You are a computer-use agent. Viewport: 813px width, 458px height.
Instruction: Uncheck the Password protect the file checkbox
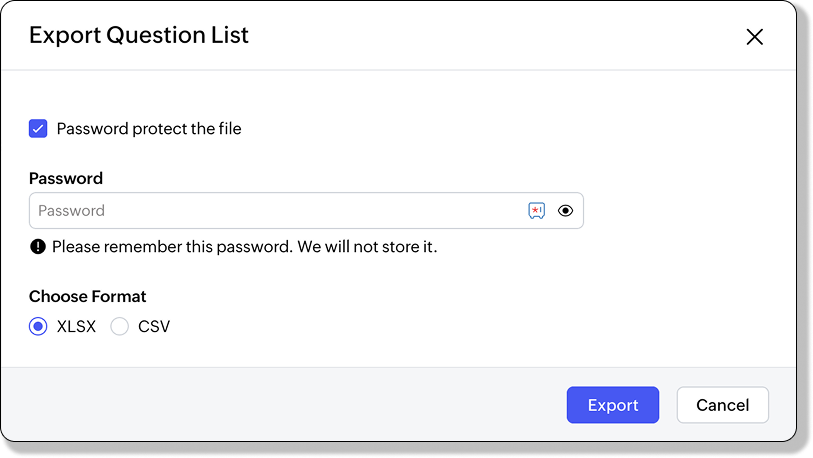click(38, 128)
